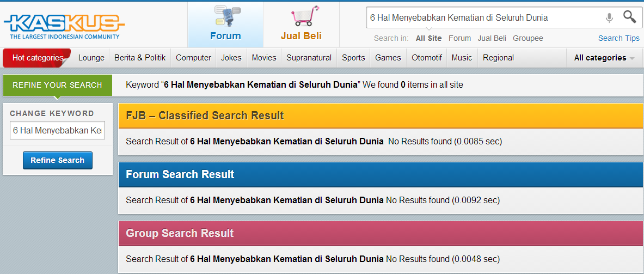Set search scope to Forum
644x274 pixels.
(x=459, y=38)
